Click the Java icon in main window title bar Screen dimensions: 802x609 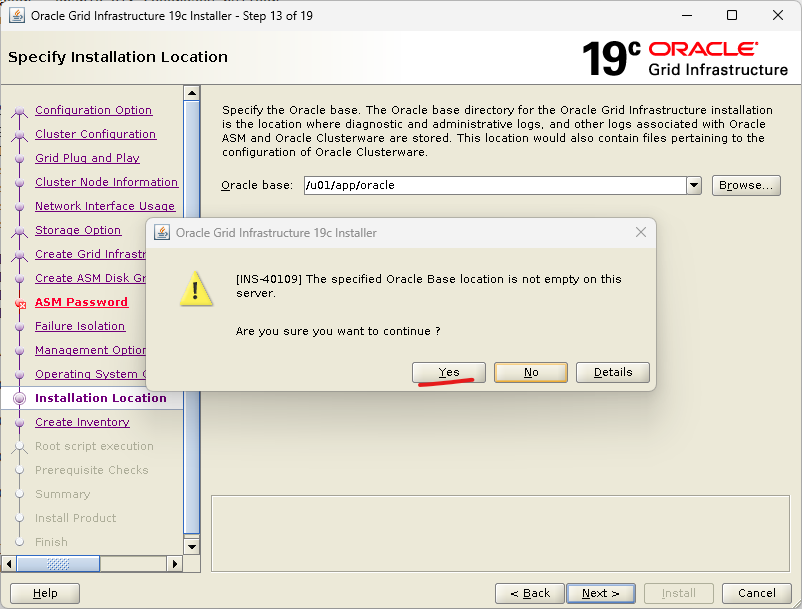pos(17,15)
